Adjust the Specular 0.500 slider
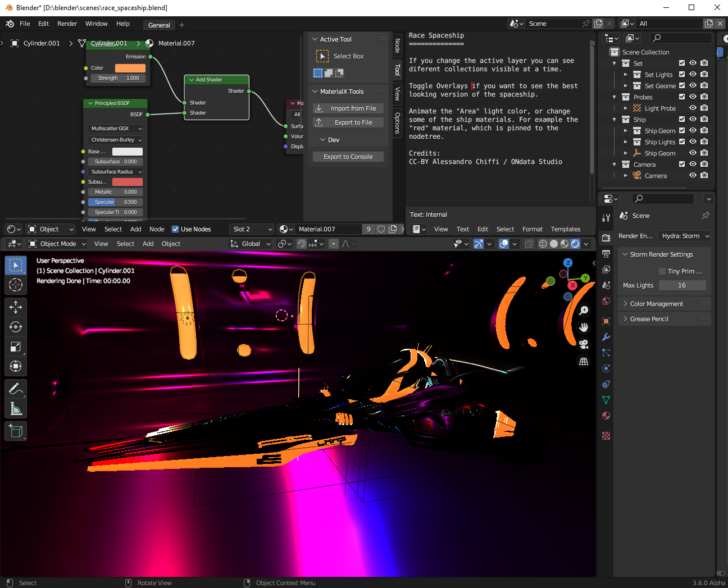728x588 pixels. [116, 202]
